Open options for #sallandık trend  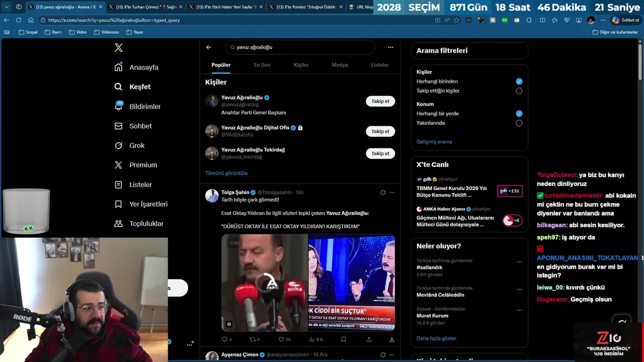coord(519,262)
